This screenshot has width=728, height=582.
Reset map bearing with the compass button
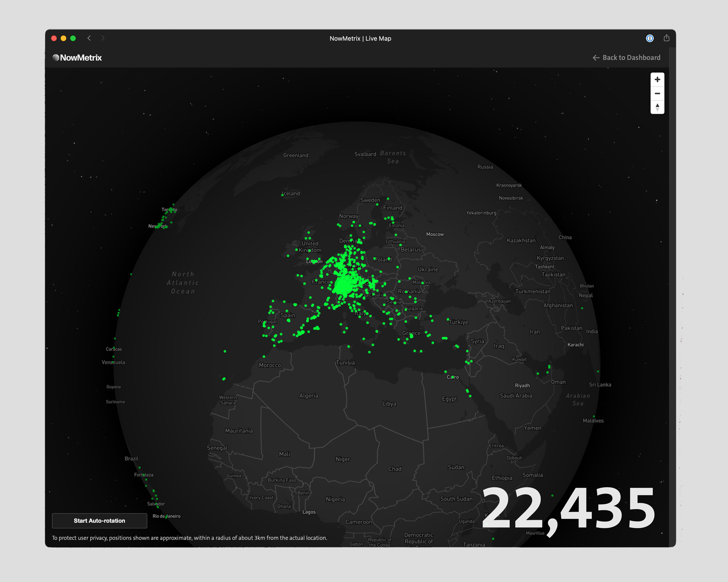(x=657, y=107)
